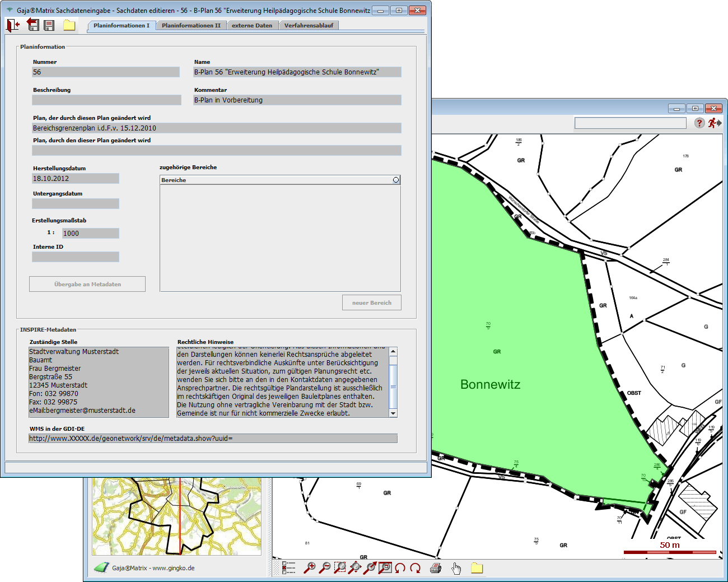Click the neuer Bereich button
This screenshot has height=582, width=728.
click(x=372, y=302)
